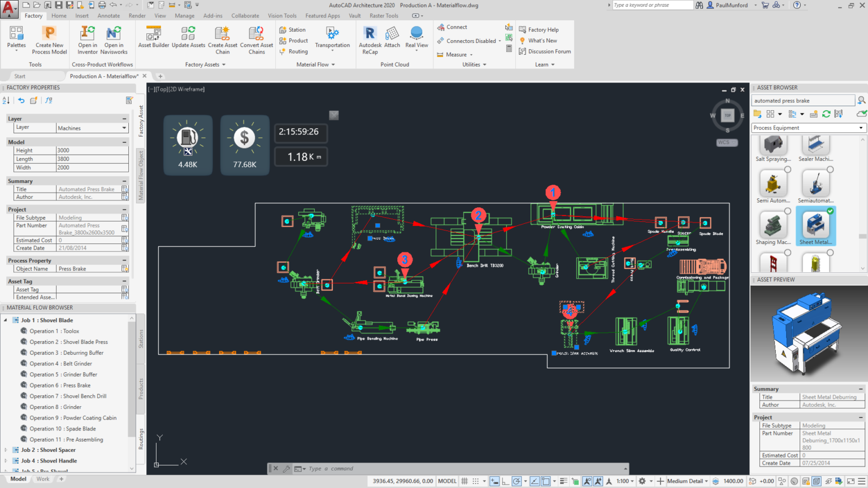Open in Navisworks icon
Viewport: 868px width, 488px height.
point(114,33)
